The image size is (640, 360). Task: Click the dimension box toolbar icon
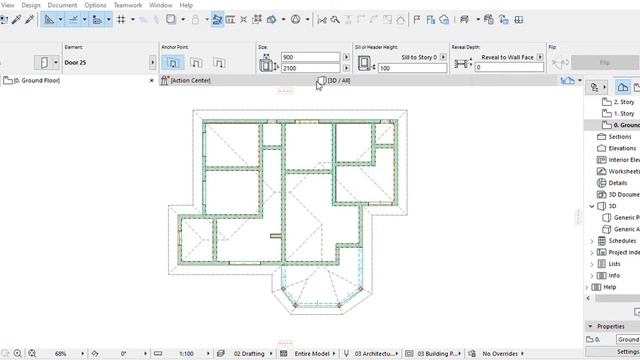[230, 20]
